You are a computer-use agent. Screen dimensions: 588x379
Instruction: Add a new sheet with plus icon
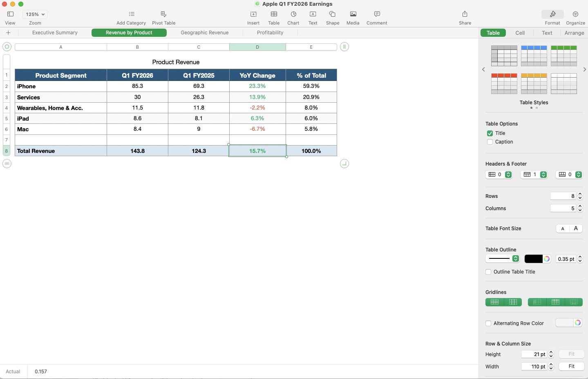(8, 33)
